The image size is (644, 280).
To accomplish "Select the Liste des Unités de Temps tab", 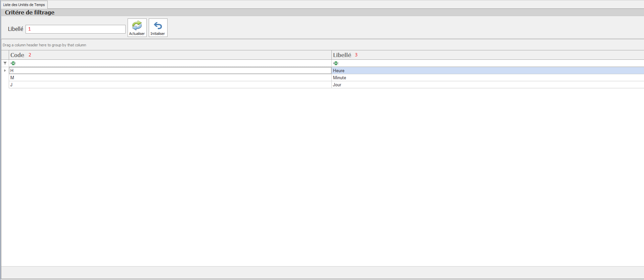I will (24, 5).
